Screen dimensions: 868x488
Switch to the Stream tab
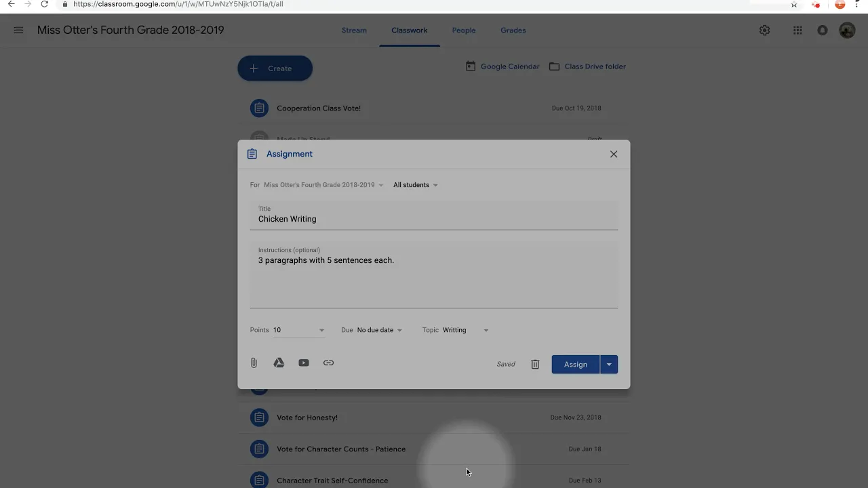pyautogui.click(x=354, y=30)
